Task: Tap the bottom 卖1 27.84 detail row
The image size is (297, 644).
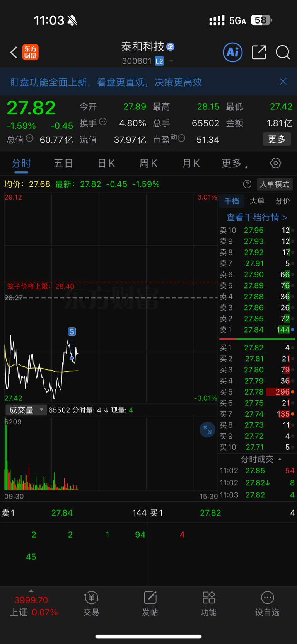Action: 74,513
